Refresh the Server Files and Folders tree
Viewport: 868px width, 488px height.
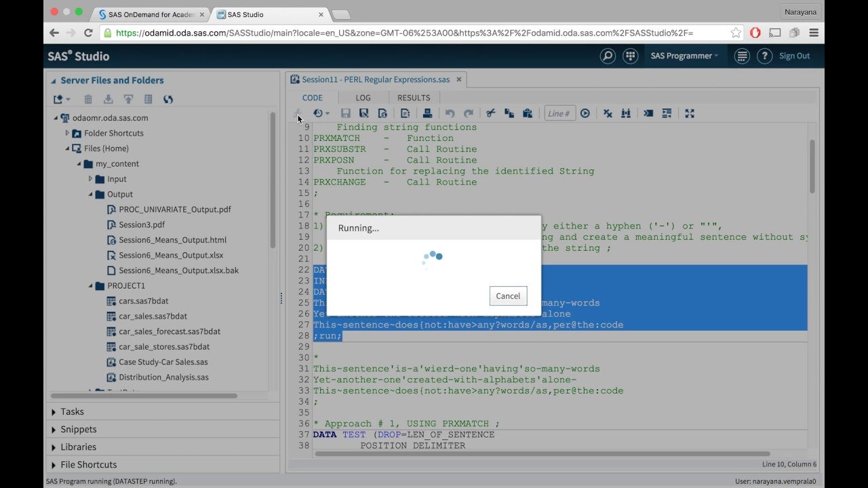(168, 99)
